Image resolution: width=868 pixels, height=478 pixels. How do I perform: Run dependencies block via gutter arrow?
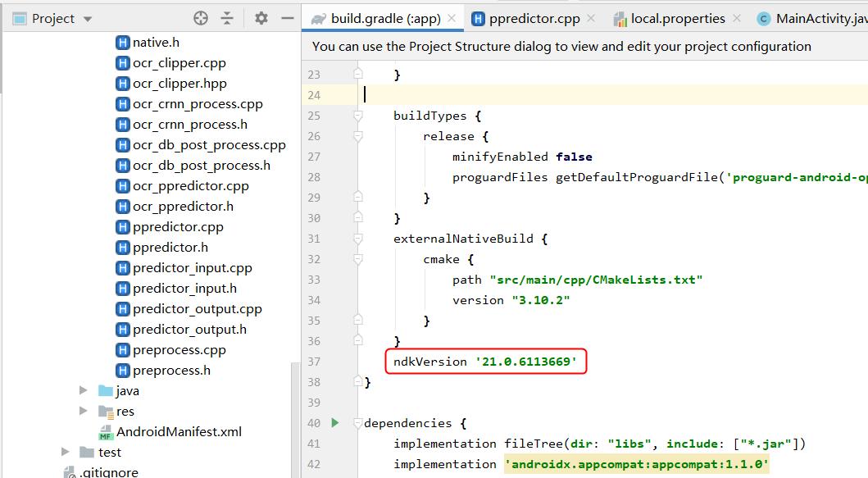335,423
